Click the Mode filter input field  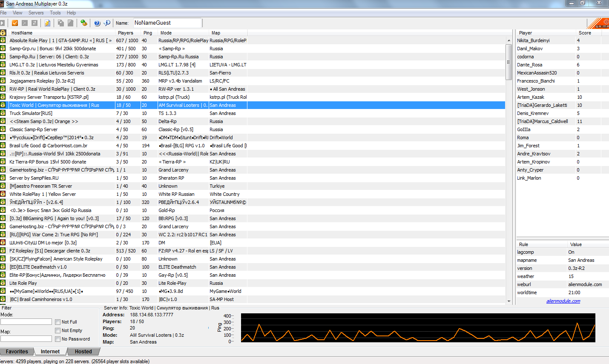point(26,322)
